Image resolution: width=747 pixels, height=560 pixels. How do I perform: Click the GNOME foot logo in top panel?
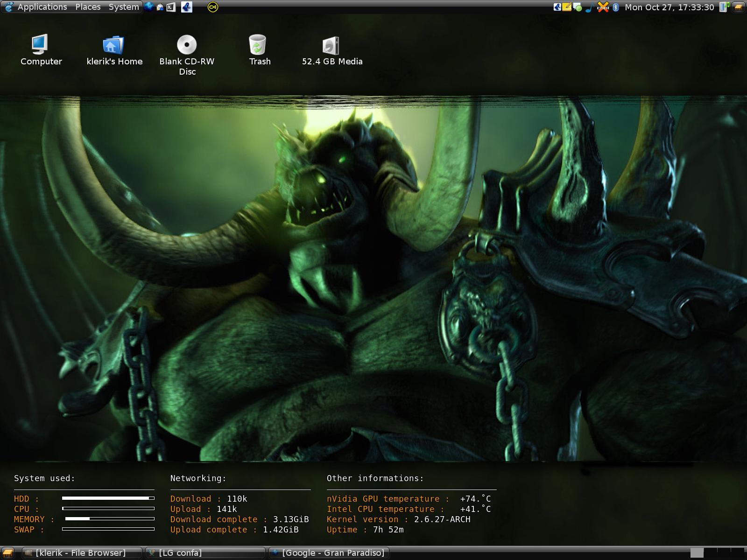pyautogui.click(x=9, y=7)
